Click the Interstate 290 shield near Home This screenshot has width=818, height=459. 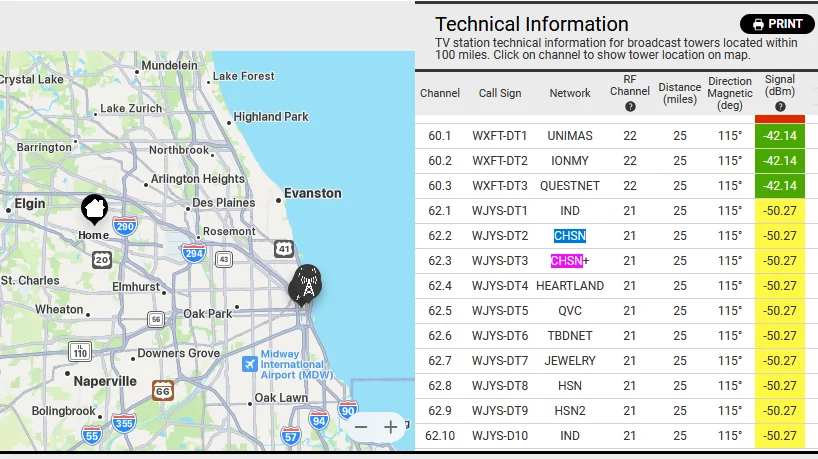[125, 227]
